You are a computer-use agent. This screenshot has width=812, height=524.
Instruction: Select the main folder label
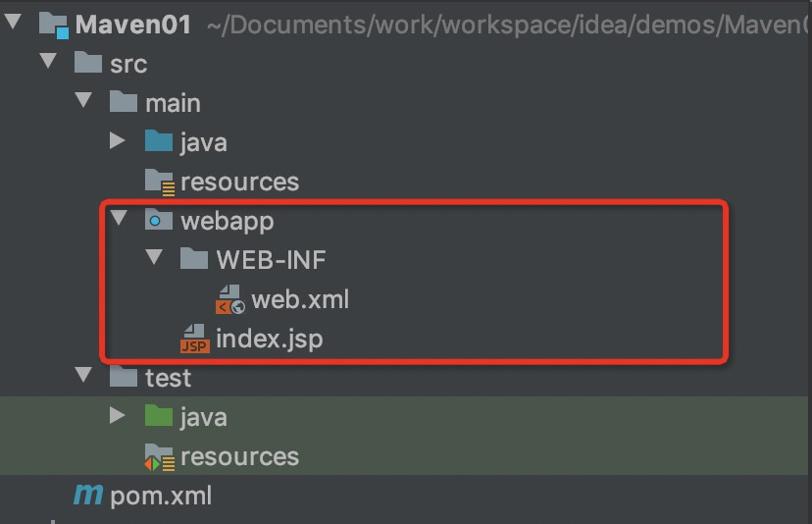click(x=173, y=103)
